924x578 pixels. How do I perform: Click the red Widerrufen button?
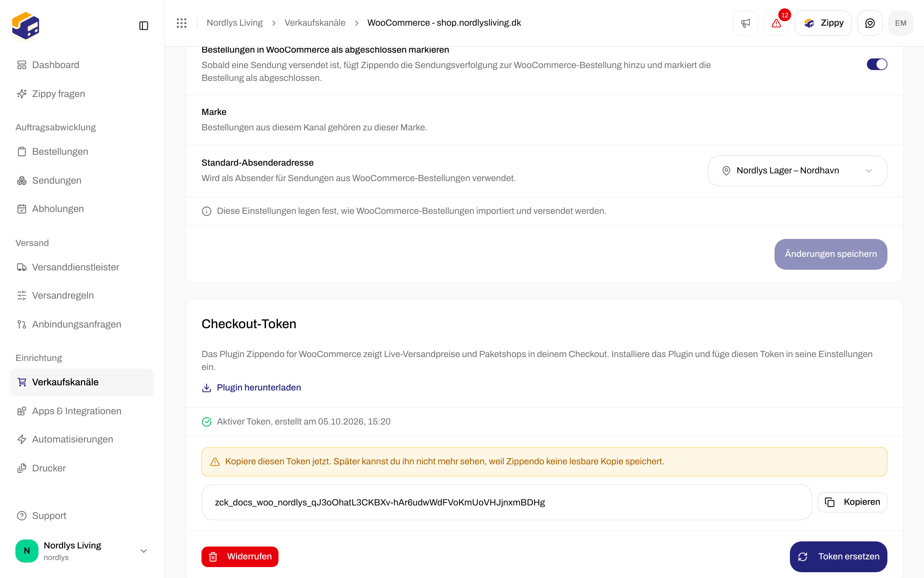coord(240,556)
